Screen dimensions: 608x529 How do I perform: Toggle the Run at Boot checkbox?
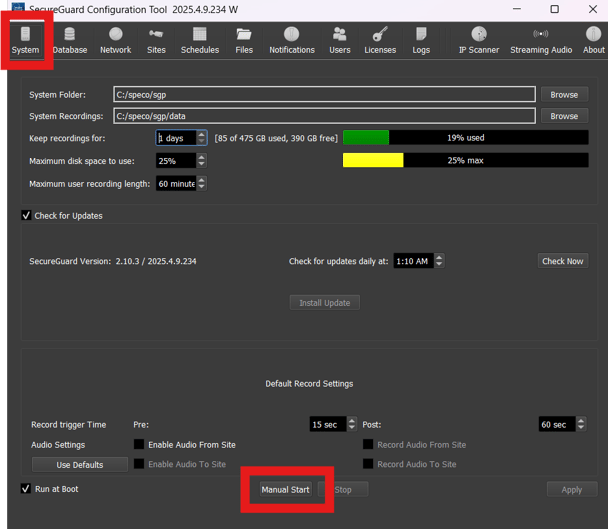26,489
